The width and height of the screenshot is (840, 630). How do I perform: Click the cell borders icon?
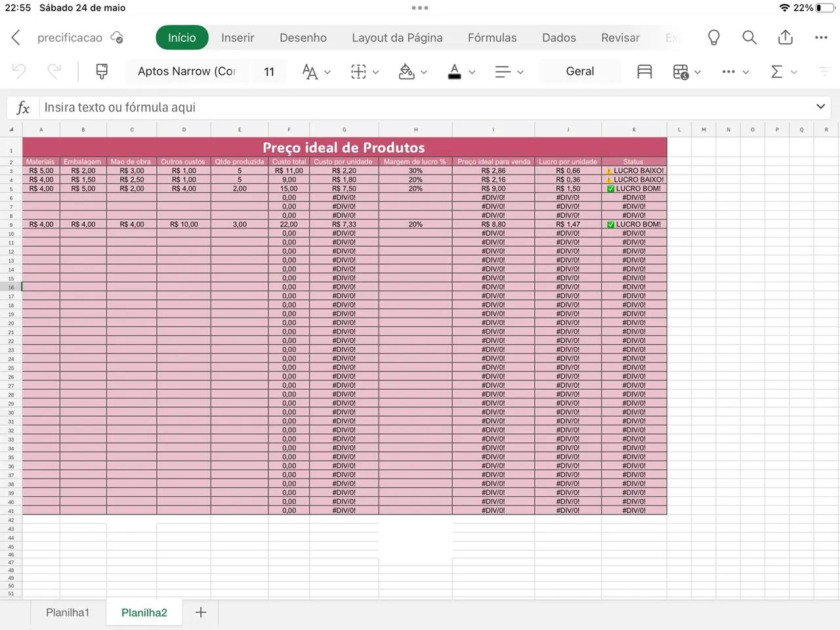click(x=358, y=72)
